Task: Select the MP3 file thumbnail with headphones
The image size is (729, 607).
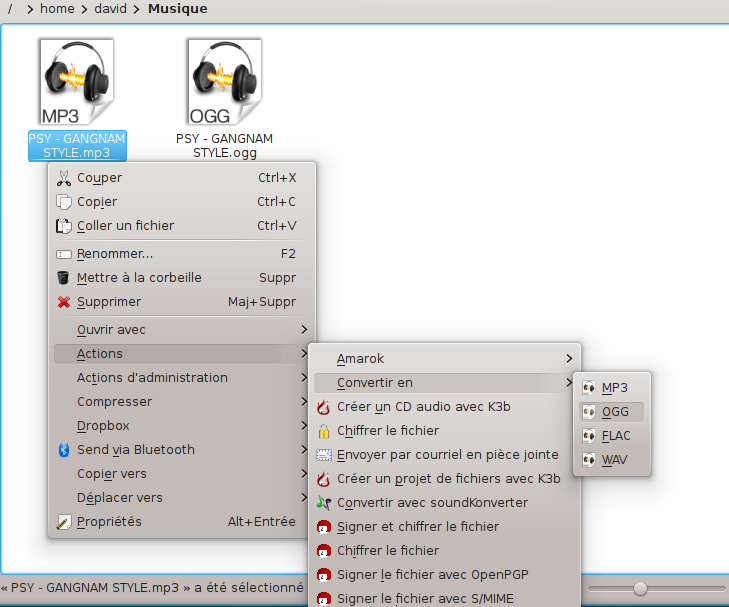Action: (77, 82)
